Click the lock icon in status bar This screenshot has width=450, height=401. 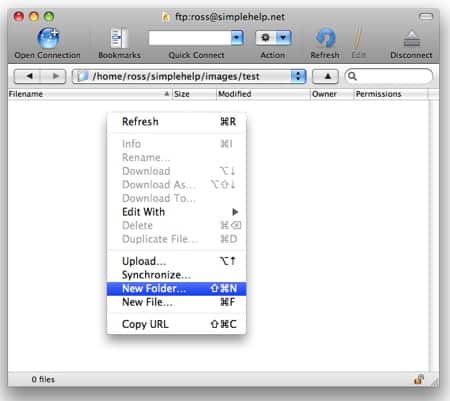pos(419,379)
